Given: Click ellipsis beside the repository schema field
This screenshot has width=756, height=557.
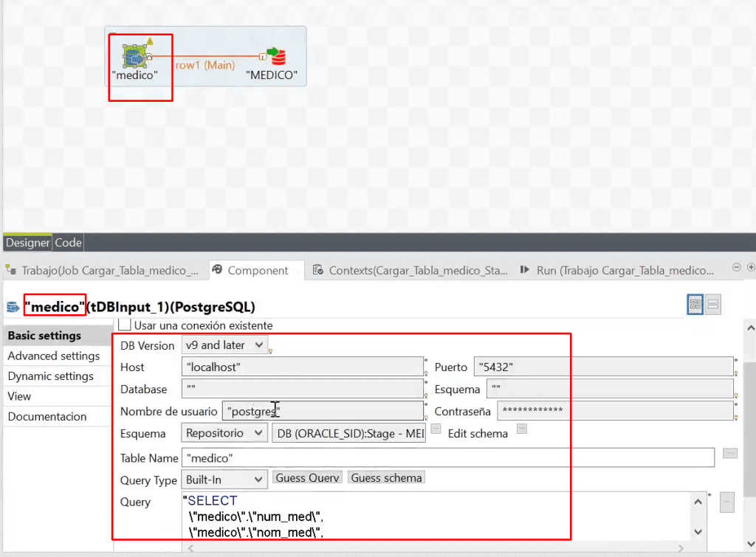Looking at the screenshot, I should 436,429.
